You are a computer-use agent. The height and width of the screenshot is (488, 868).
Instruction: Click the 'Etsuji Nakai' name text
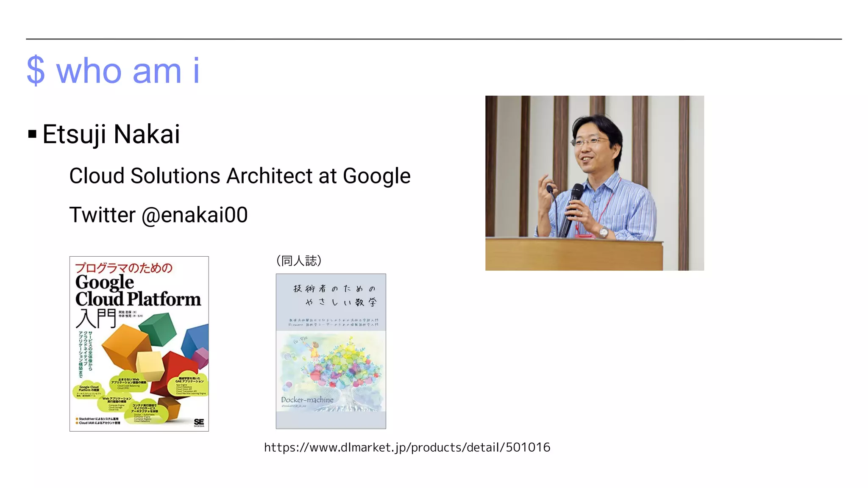[x=111, y=134]
